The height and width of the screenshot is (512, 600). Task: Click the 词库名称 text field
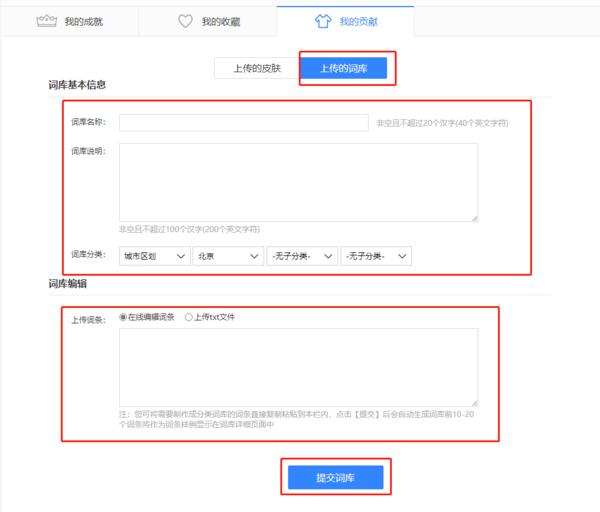click(x=243, y=123)
